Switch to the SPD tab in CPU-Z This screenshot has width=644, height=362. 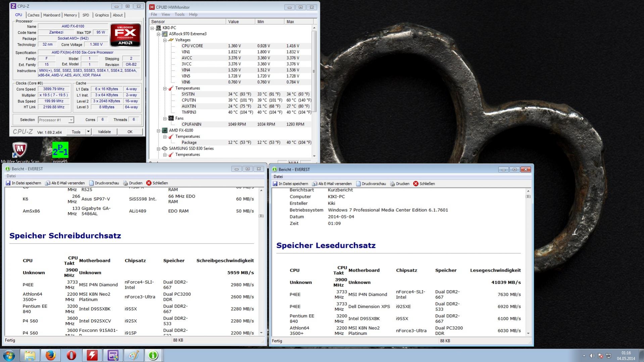pyautogui.click(x=86, y=15)
